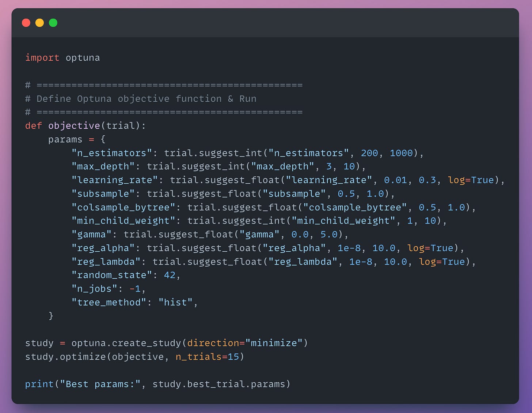
Task: Click the closing brace of the params dictionary
Action: [x=51, y=316]
